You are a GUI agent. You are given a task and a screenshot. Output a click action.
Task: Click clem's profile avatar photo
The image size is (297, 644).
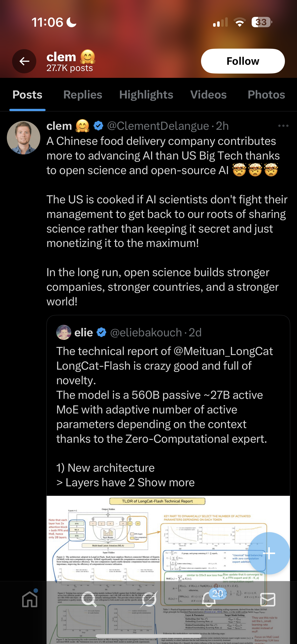coord(23,138)
